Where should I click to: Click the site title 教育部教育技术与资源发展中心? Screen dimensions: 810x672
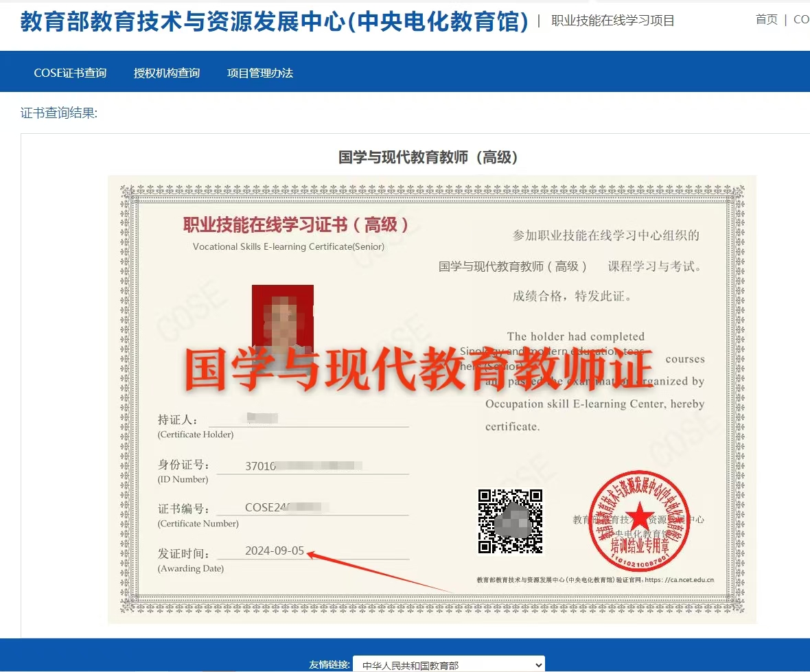pos(275,21)
